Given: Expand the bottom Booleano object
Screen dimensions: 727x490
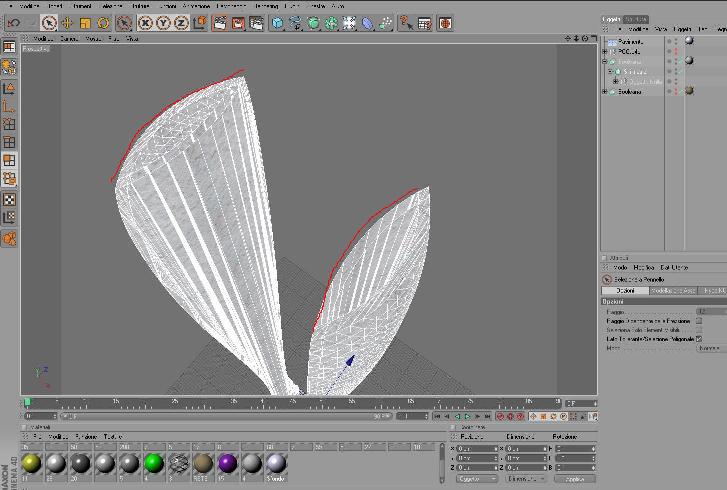Looking at the screenshot, I should [605, 91].
